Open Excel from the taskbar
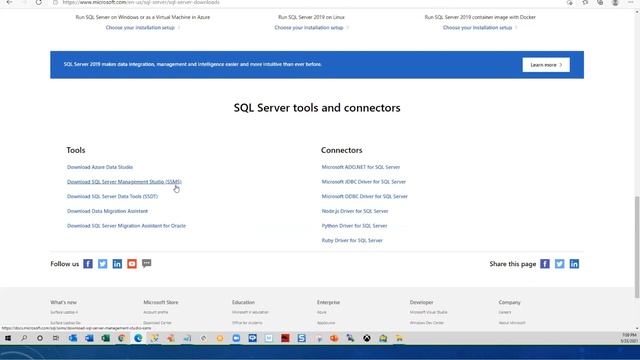Viewport: 640px width, 360px height. 106,338
